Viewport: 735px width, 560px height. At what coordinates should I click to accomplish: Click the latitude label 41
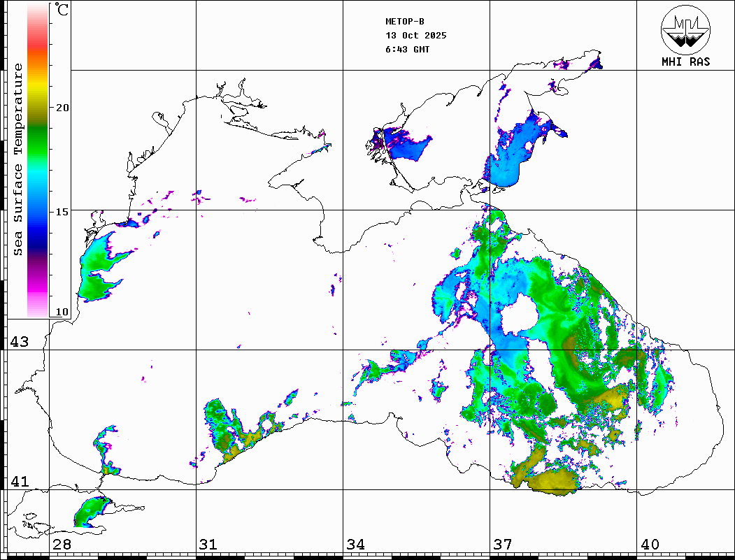(18, 482)
